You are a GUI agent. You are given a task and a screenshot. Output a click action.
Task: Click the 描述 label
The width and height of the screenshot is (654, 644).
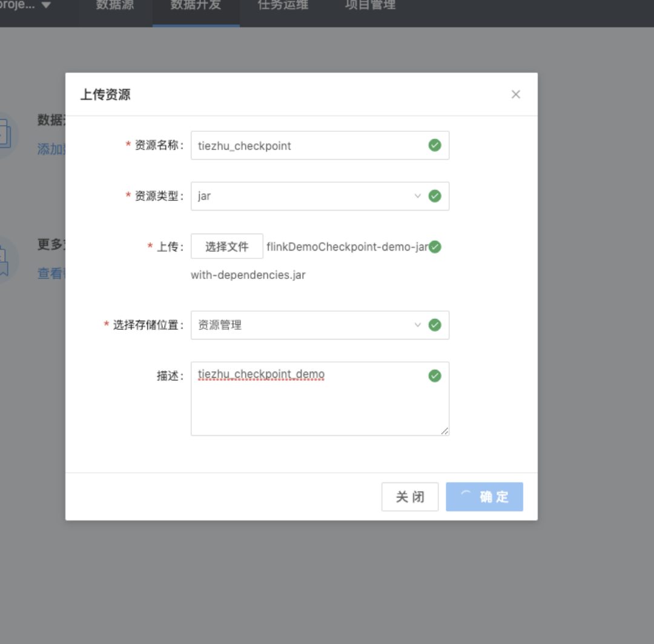[170, 376]
